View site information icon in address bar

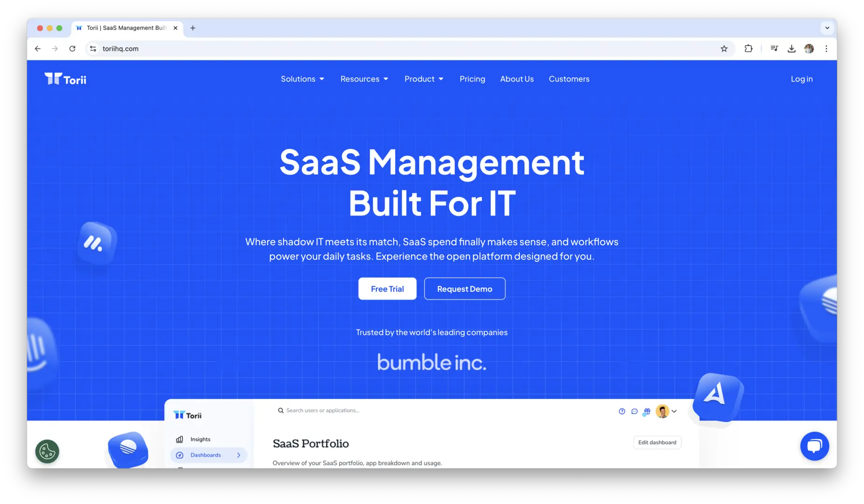tap(93, 49)
